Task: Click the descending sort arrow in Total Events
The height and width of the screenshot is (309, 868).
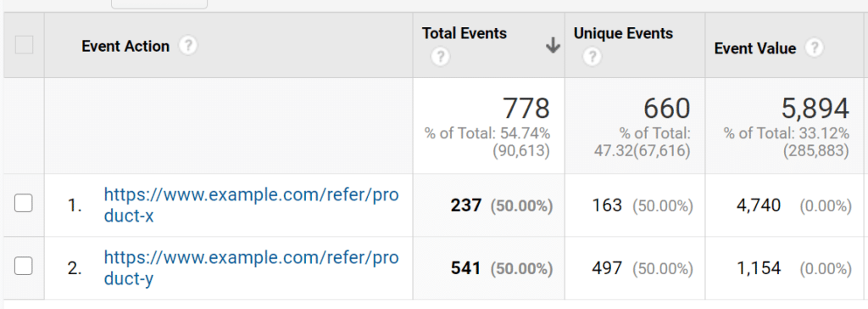Action: tap(553, 46)
